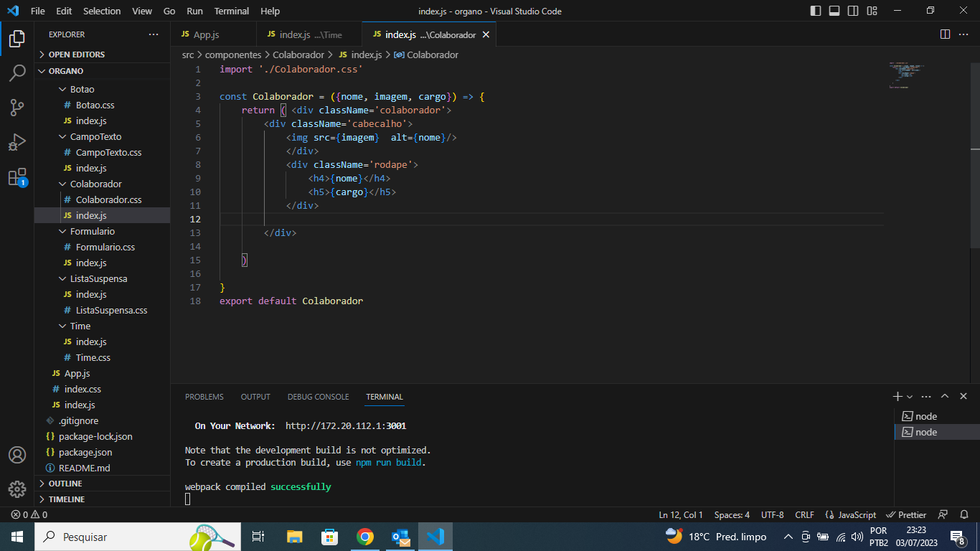Click the Explorer more actions ellipsis

(154, 34)
